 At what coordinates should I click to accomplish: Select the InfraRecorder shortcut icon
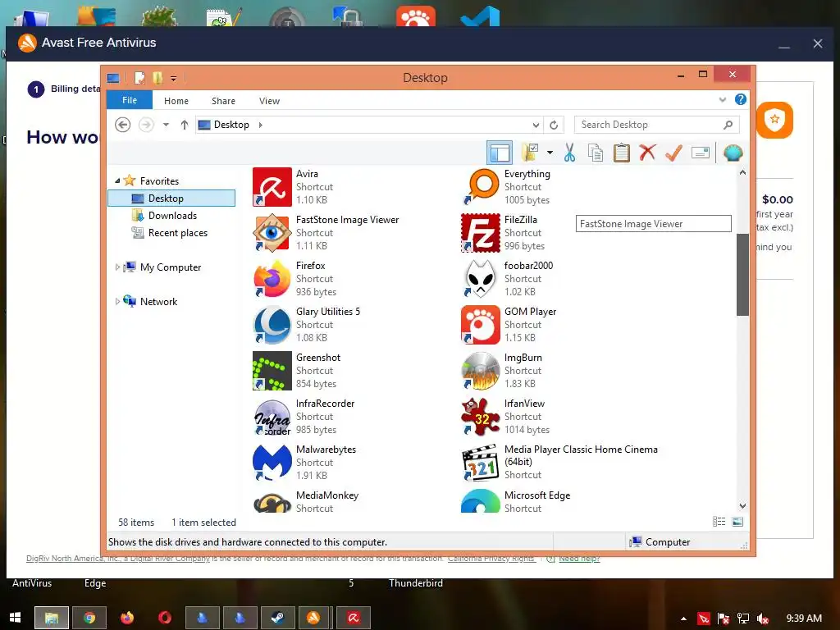pos(272,417)
